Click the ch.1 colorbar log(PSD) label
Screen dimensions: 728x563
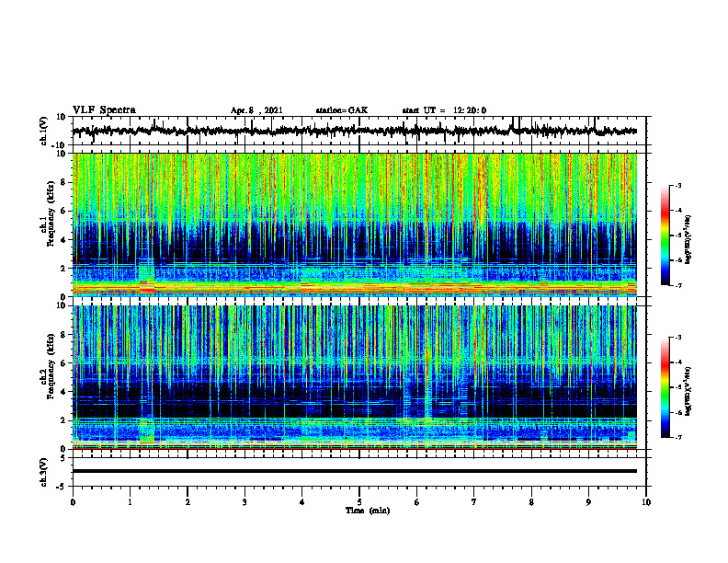(688, 239)
